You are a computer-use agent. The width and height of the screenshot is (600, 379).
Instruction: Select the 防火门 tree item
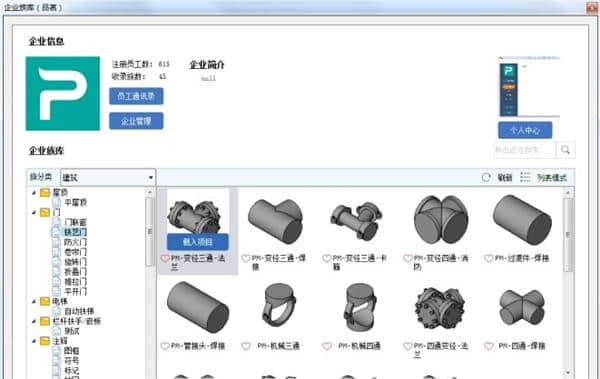tap(75, 242)
